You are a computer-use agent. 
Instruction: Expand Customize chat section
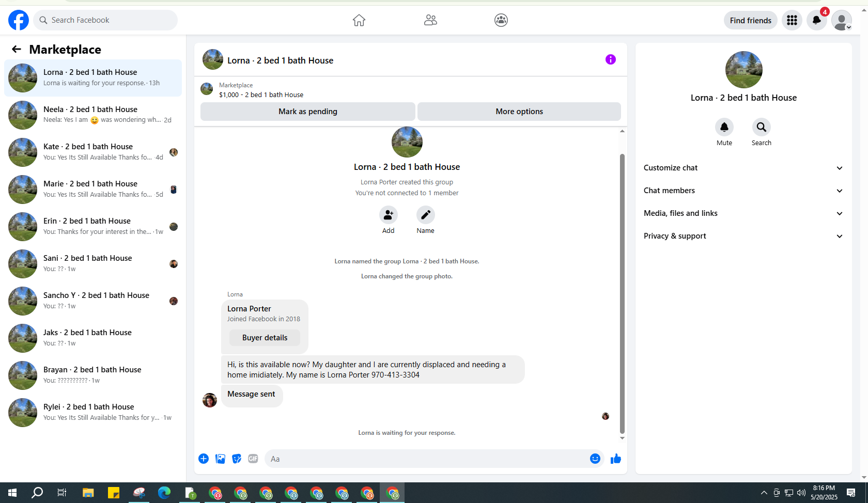pos(743,168)
